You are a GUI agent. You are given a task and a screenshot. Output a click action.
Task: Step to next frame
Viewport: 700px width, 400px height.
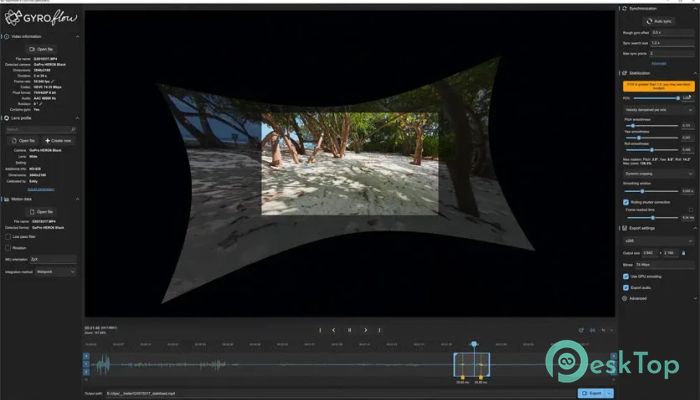[x=366, y=330]
